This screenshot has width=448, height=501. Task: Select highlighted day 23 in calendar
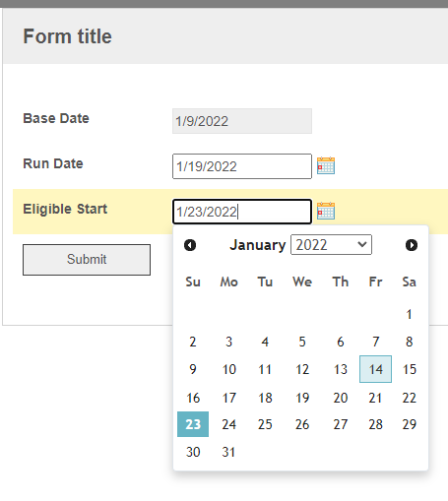[x=193, y=424]
